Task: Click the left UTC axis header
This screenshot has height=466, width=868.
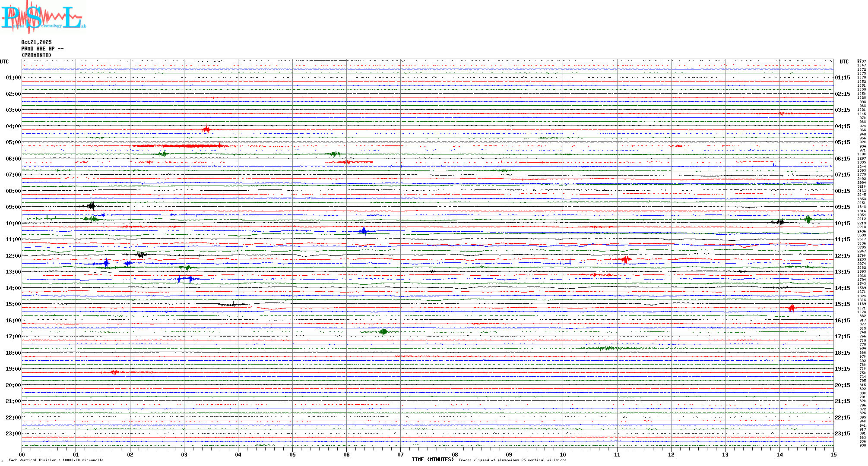Action: tap(4, 62)
